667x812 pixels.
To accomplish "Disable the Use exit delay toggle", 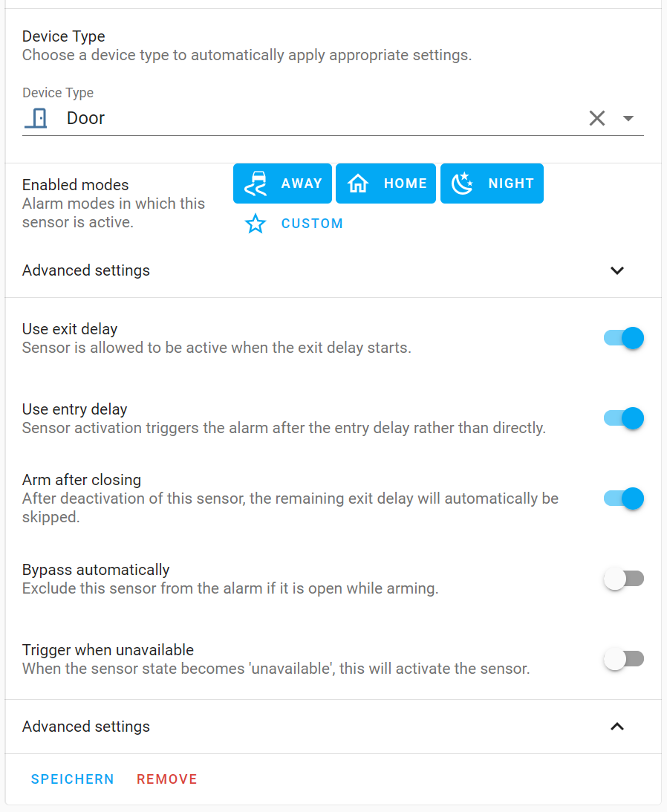I will pos(623,338).
